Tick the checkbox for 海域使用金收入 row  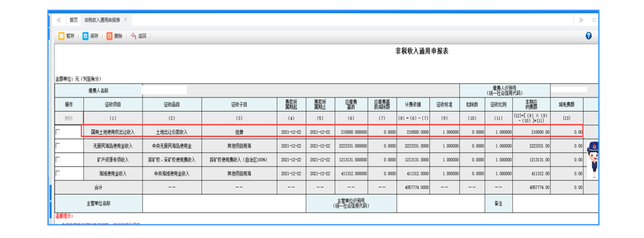(x=57, y=174)
